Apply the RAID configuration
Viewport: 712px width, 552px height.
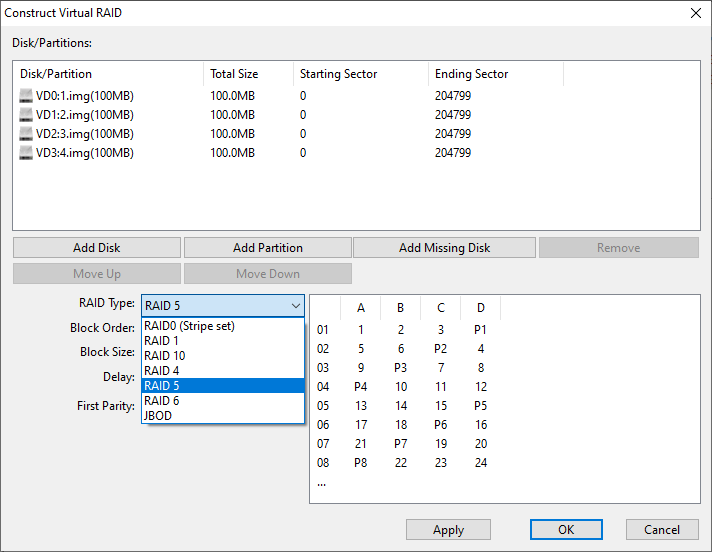pyautogui.click(x=448, y=530)
